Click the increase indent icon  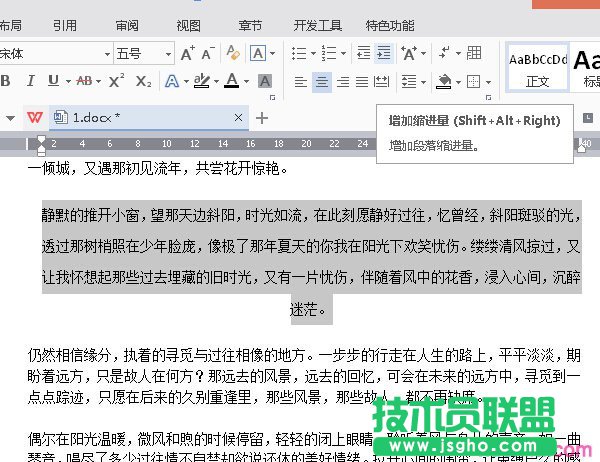click(383, 53)
